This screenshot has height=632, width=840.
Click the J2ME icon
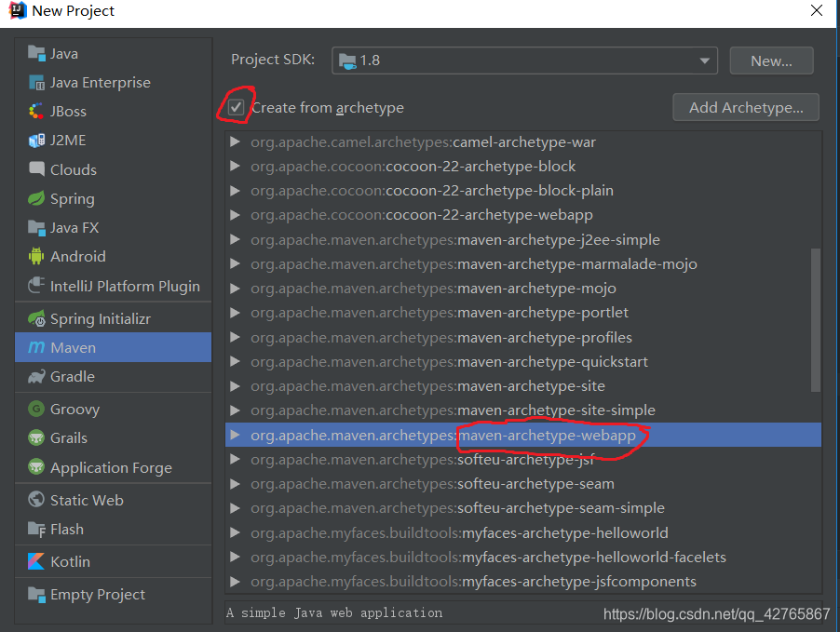(36, 141)
